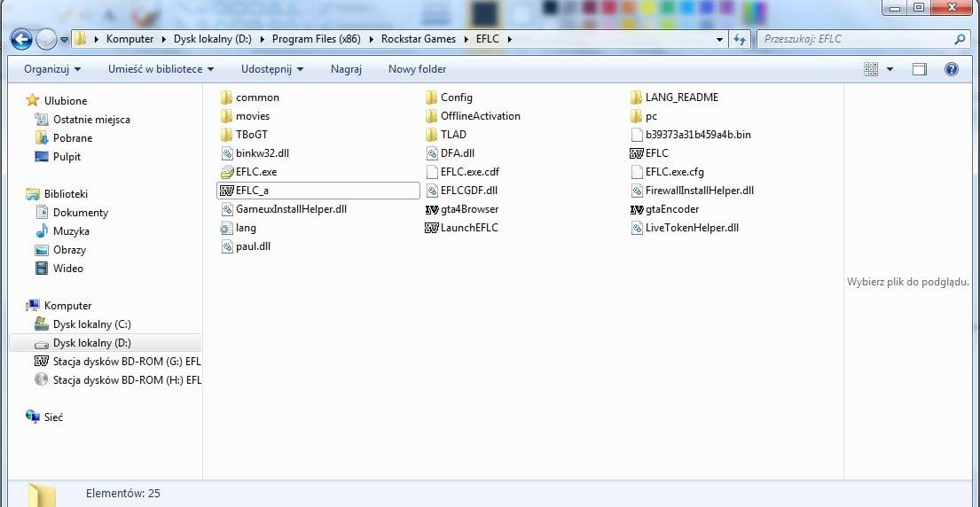Expand the Umieść w bibliotece dropdown

click(x=161, y=69)
